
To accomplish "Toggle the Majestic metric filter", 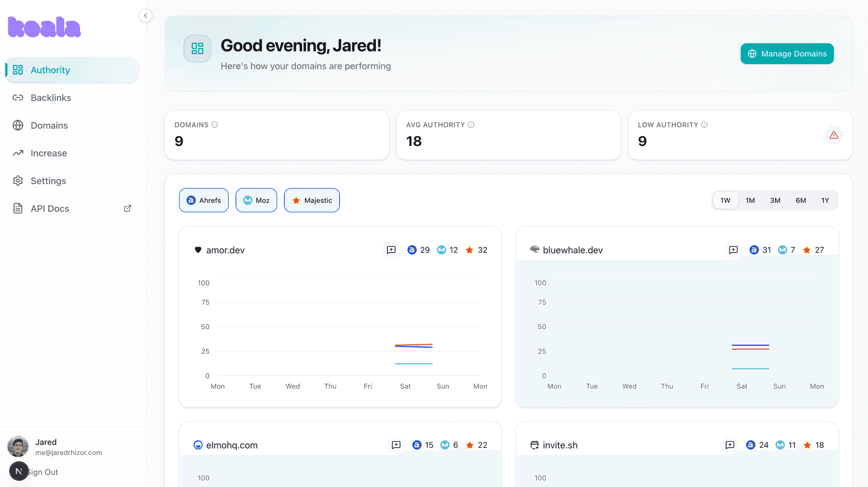I will 312,200.
